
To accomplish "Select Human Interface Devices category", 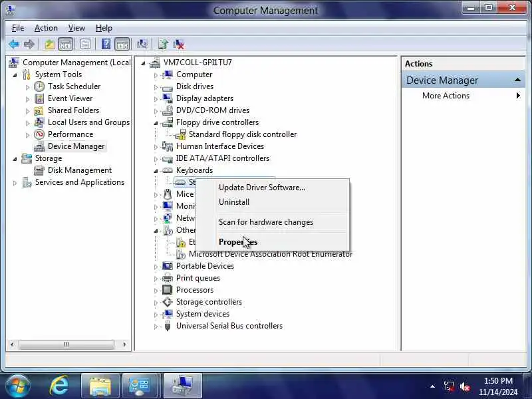I will [220, 146].
